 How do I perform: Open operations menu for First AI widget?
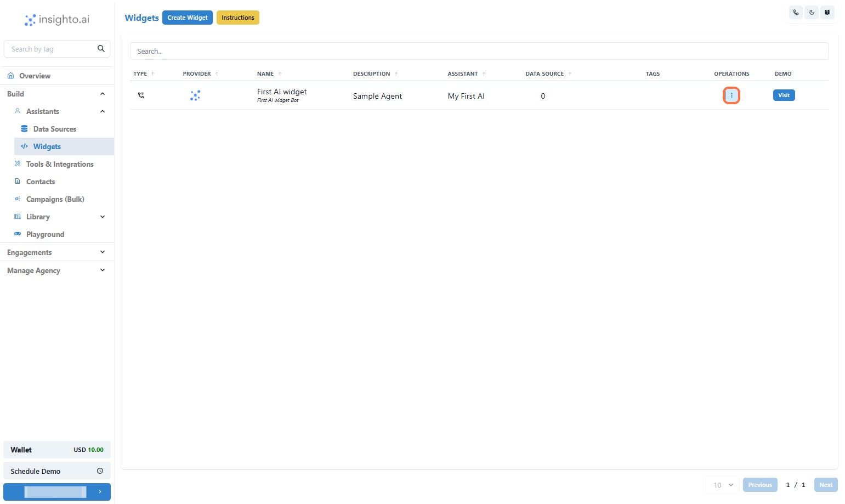(x=731, y=95)
